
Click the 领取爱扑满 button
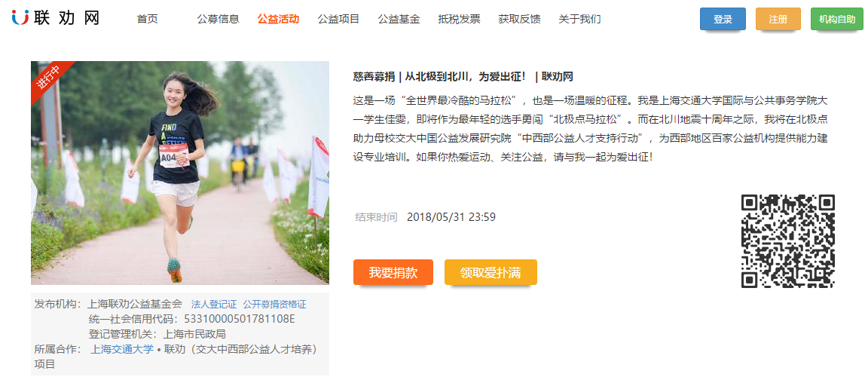click(491, 272)
